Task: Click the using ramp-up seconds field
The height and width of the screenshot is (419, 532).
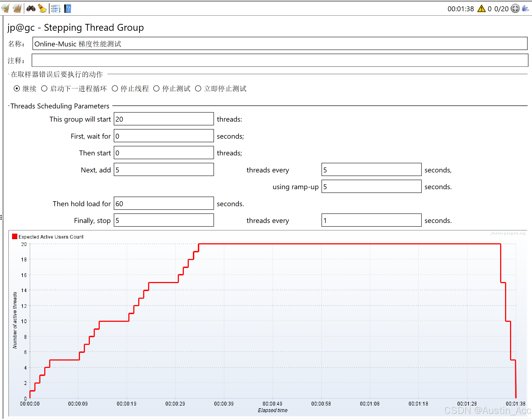Action: pos(371,186)
